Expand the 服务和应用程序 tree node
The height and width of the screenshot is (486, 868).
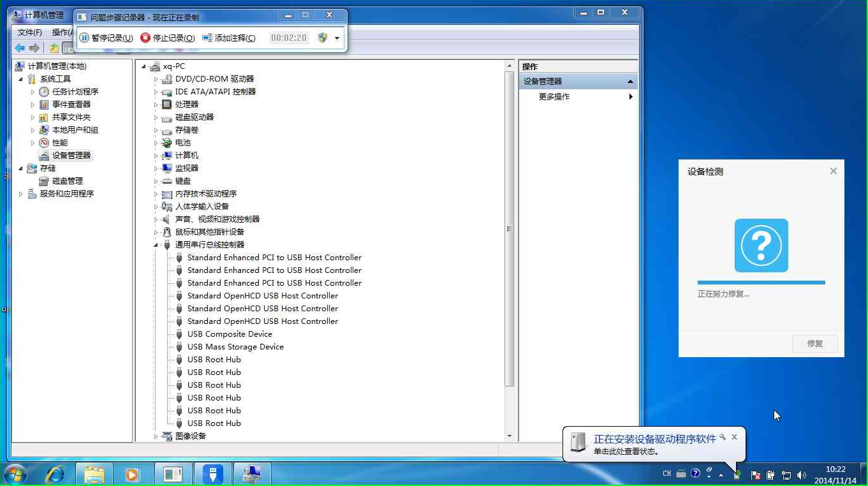[x=21, y=194]
